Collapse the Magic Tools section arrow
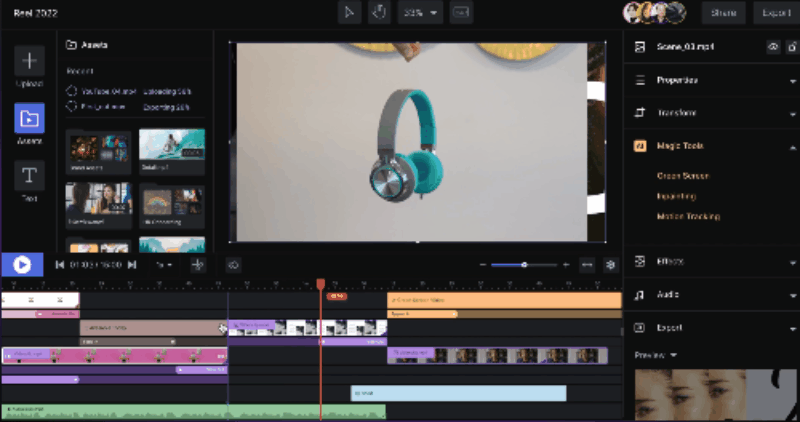 tap(793, 147)
